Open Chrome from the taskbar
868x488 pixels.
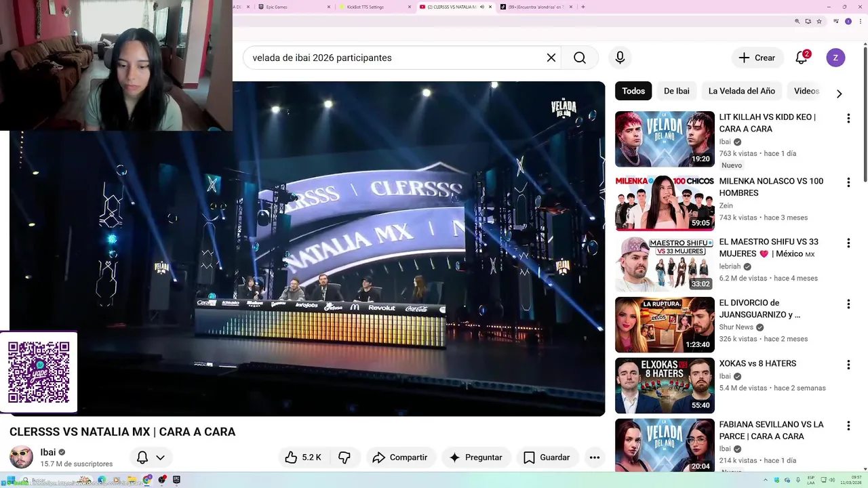point(147,480)
